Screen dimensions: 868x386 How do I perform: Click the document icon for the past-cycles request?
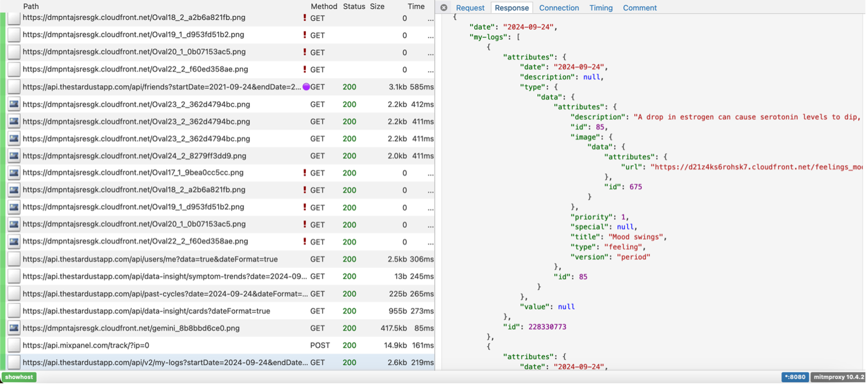(x=14, y=294)
